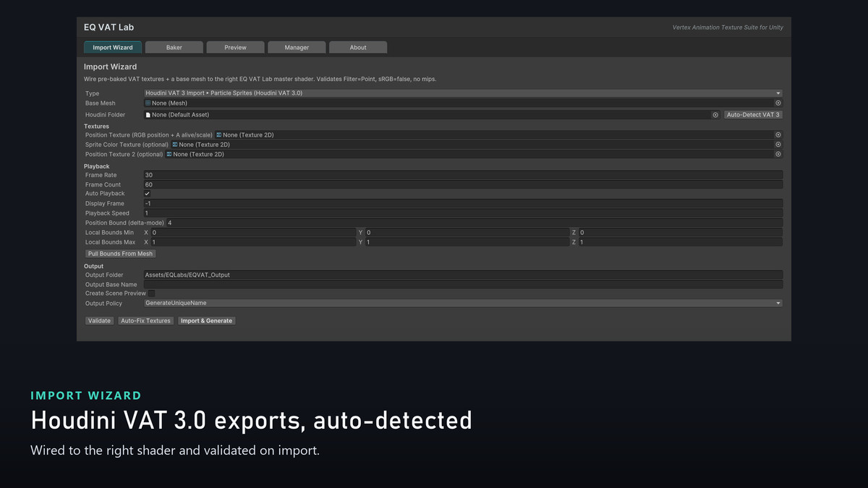Click the Local Bounds Max Y field
This screenshot has height=488, width=868.
tap(467, 242)
